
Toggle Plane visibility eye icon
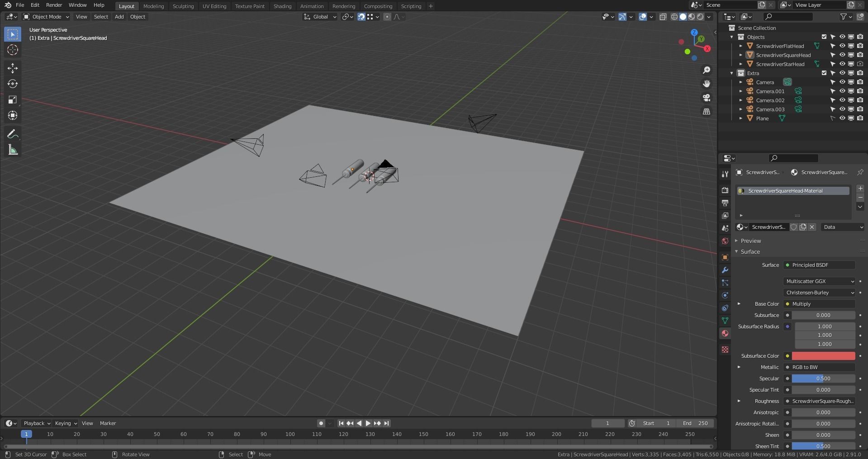842,118
